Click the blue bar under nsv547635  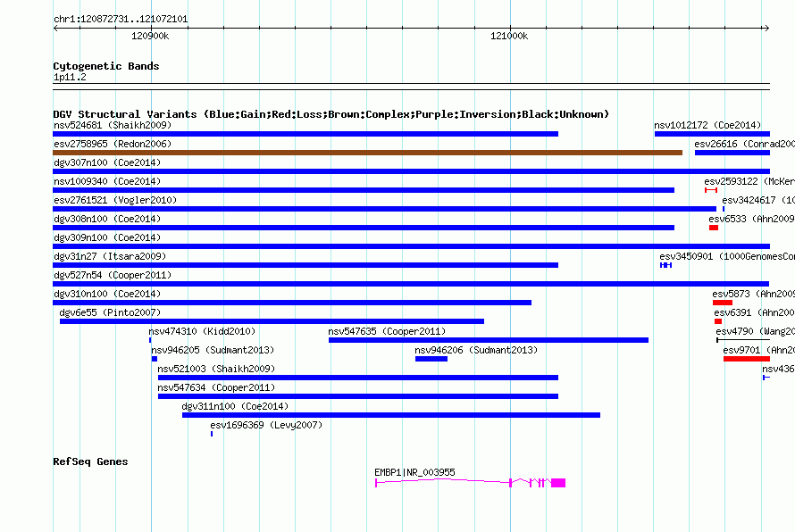point(489,340)
